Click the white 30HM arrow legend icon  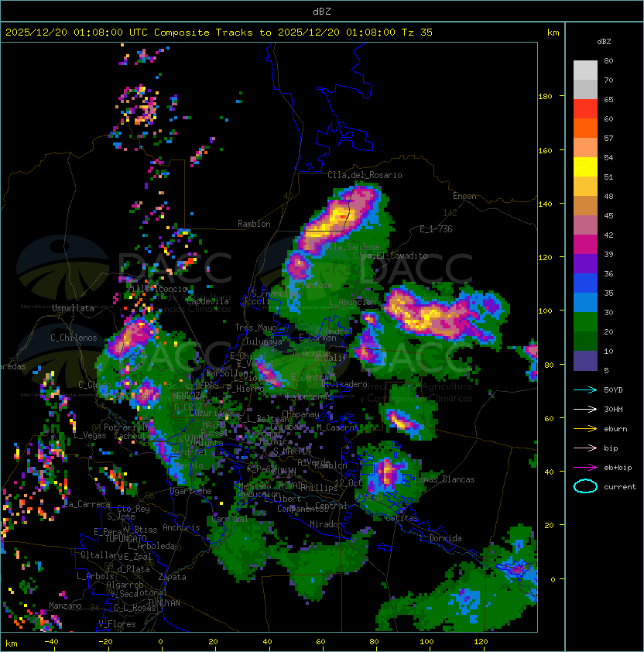(x=585, y=409)
